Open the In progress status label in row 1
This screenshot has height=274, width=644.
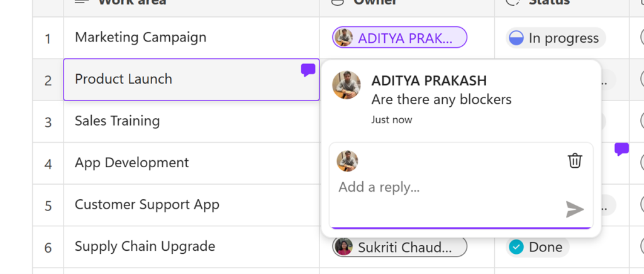click(x=563, y=38)
